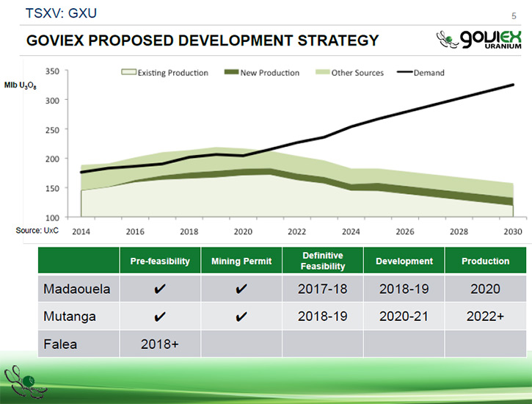Screen dimensions: 532x404
Task: Click the Mlb U3O8 axis unit label
Action: [20, 85]
